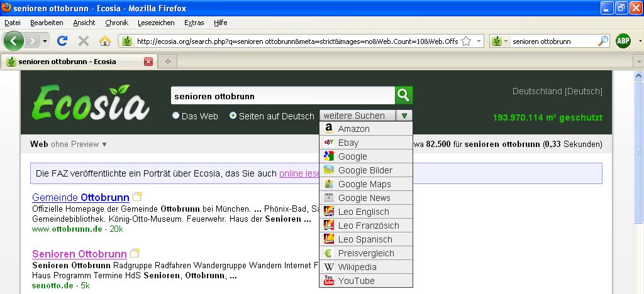Click the 193.970.114 m² geschützt counter
644x294 pixels.
[548, 117]
